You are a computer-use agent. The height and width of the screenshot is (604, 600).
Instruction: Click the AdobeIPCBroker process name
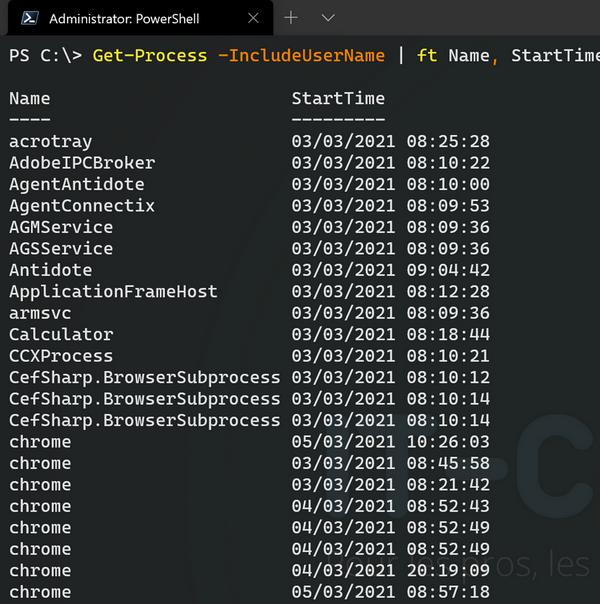tap(82, 163)
